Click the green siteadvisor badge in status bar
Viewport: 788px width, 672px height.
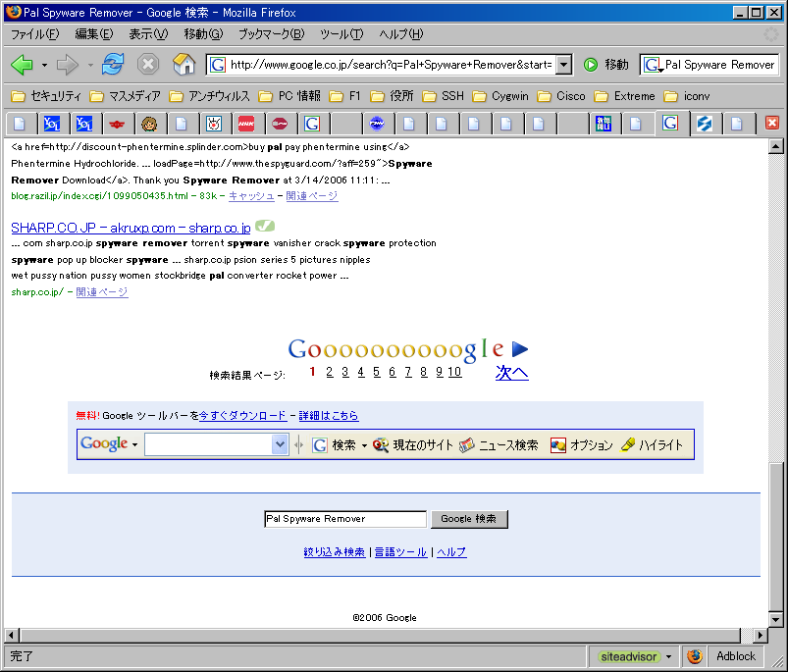coord(629,656)
